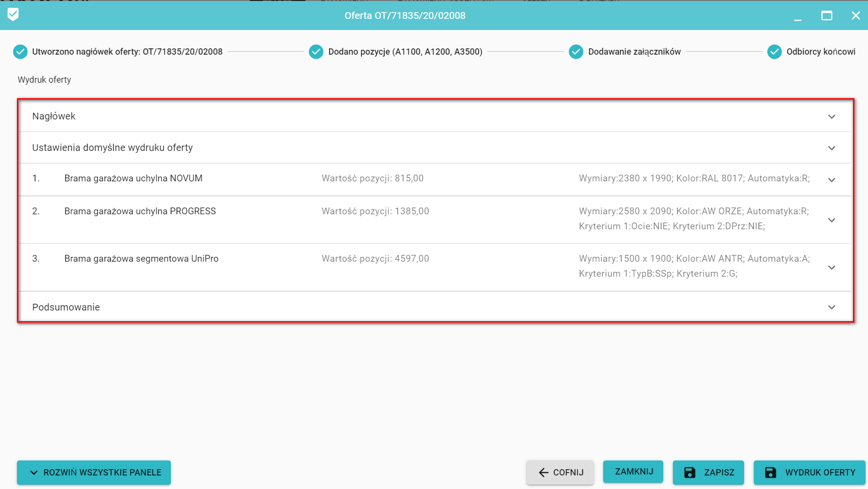Click the save icon on WYDRUK OFERTY
The width and height of the screenshot is (868, 489).
771,473
